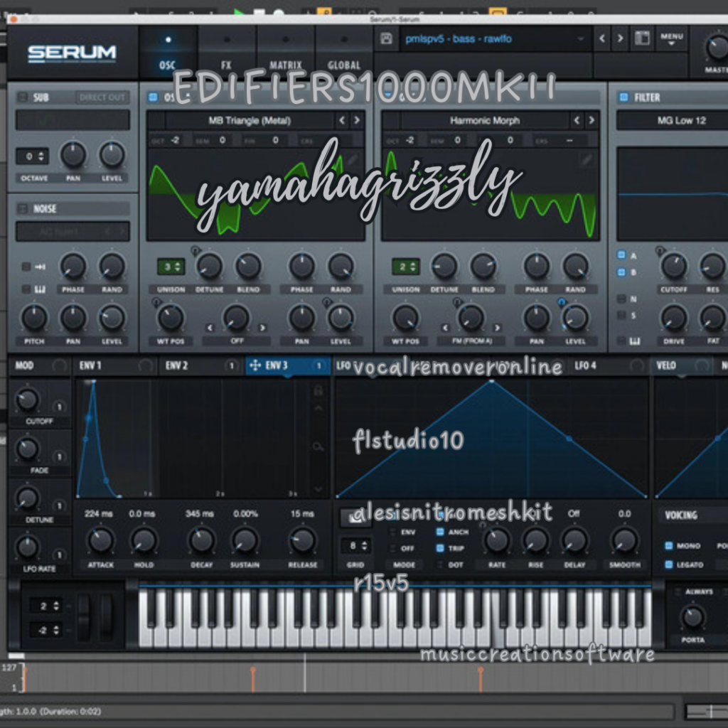Image resolution: width=728 pixels, height=728 pixels.
Task: Go to the next preset
Action: tap(620, 38)
